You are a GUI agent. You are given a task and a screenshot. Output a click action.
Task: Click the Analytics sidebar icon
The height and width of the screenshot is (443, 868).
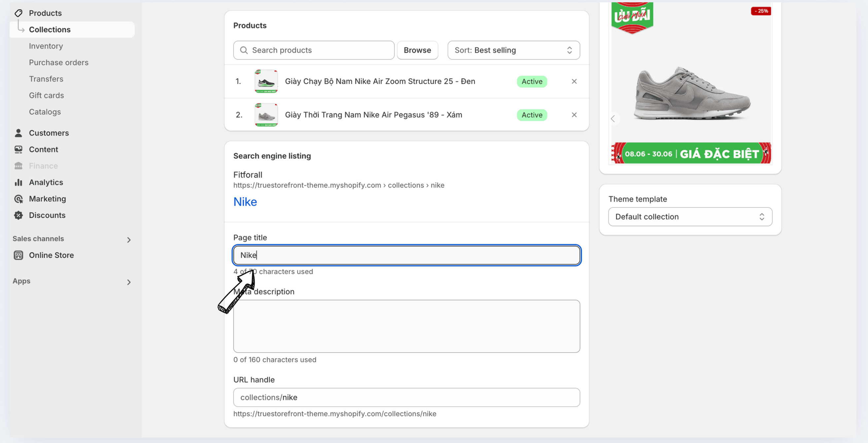[18, 183]
